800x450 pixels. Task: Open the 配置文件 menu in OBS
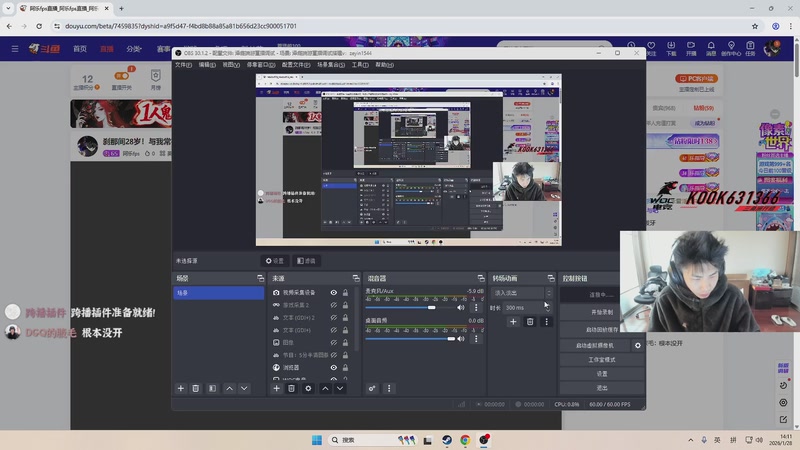coord(296,65)
